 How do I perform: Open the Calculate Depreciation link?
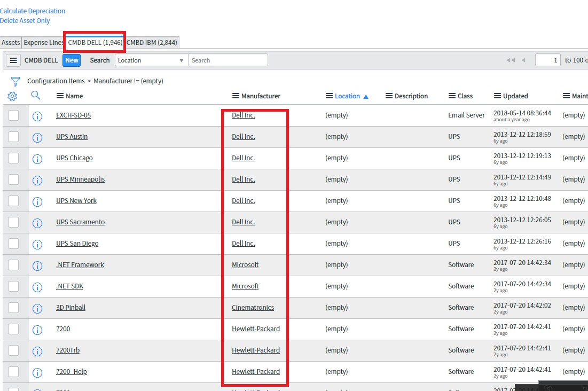pos(33,11)
